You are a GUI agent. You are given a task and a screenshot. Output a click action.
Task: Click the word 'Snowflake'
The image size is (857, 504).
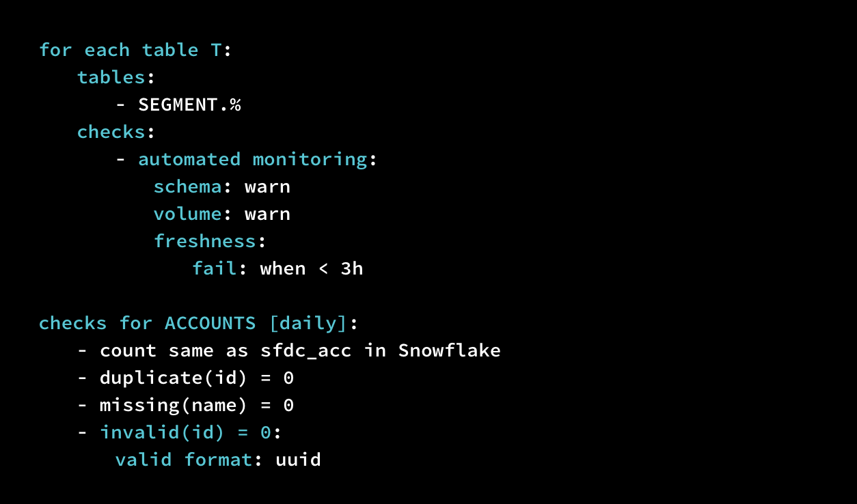[449, 350]
